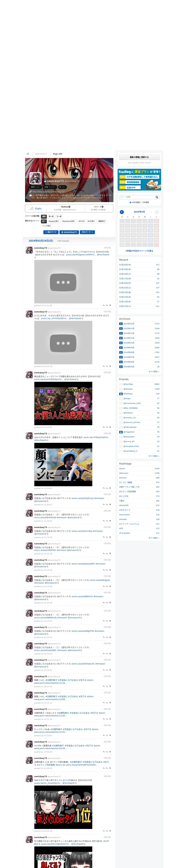This screenshot has height=868, width=186.
Task: Open the 350 フォロー count badge
Action: [x=35, y=187]
